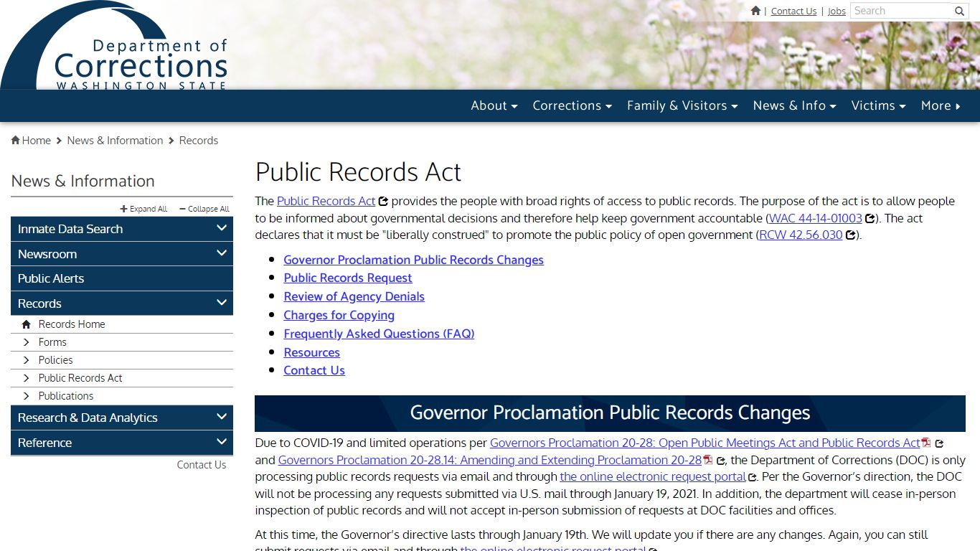The image size is (980, 551).
Task: Open the About dropdown menu
Action: [x=494, y=105]
